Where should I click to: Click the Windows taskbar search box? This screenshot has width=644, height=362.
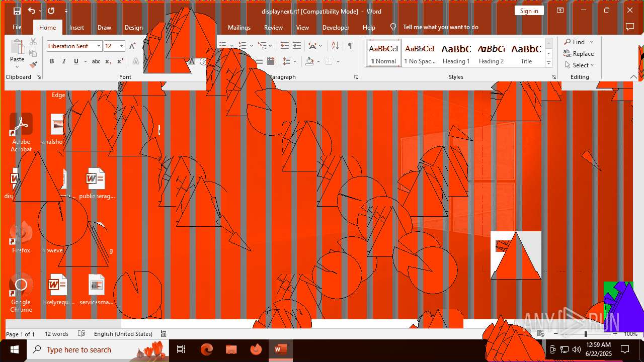(x=98, y=349)
